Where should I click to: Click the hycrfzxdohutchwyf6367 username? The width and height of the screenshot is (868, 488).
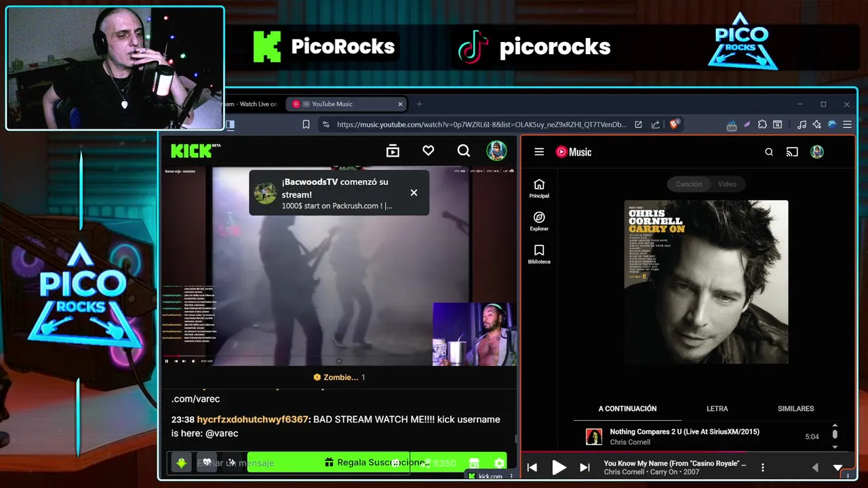[253, 420]
